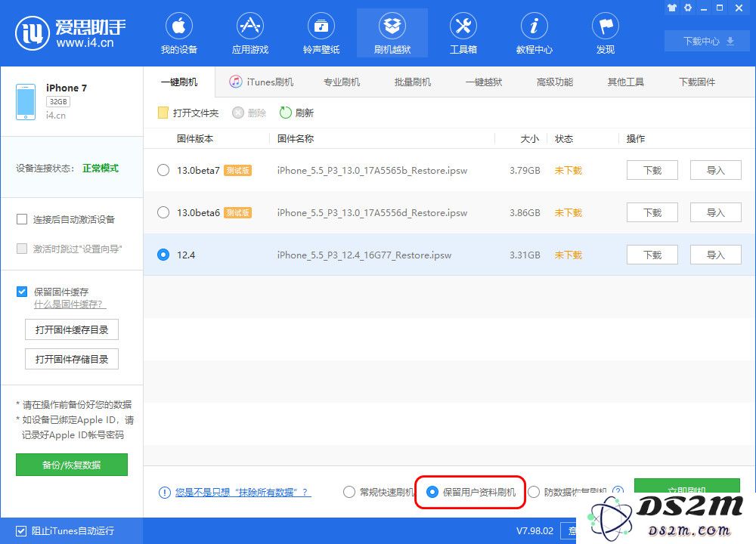Switch to the 批量刷机 tab
756x544 pixels.
pyautogui.click(x=413, y=82)
